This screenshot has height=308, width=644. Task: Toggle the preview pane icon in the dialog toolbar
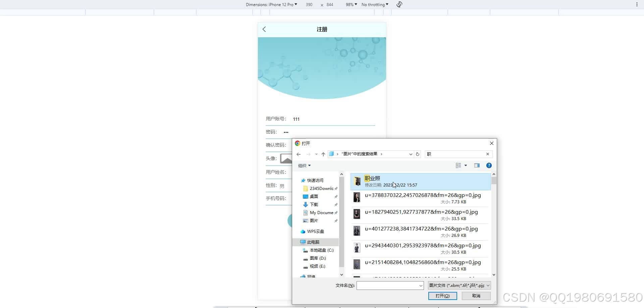pyautogui.click(x=477, y=165)
